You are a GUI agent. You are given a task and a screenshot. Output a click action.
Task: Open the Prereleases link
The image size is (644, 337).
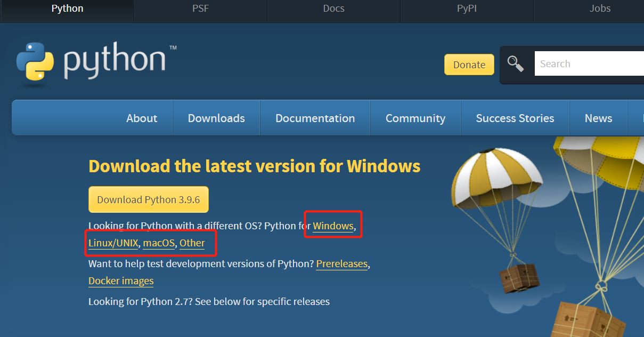[x=341, y=263]
